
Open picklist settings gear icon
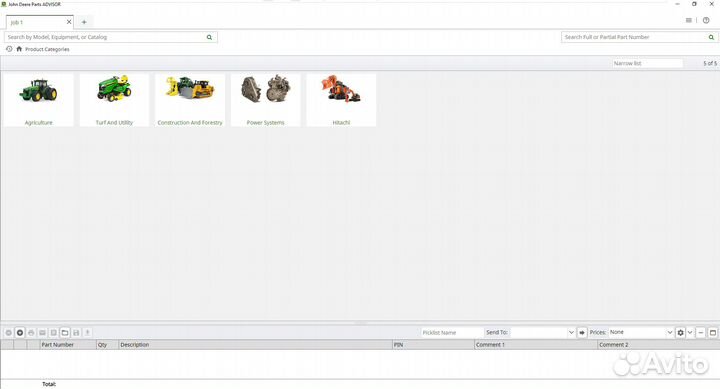point(681,333)
